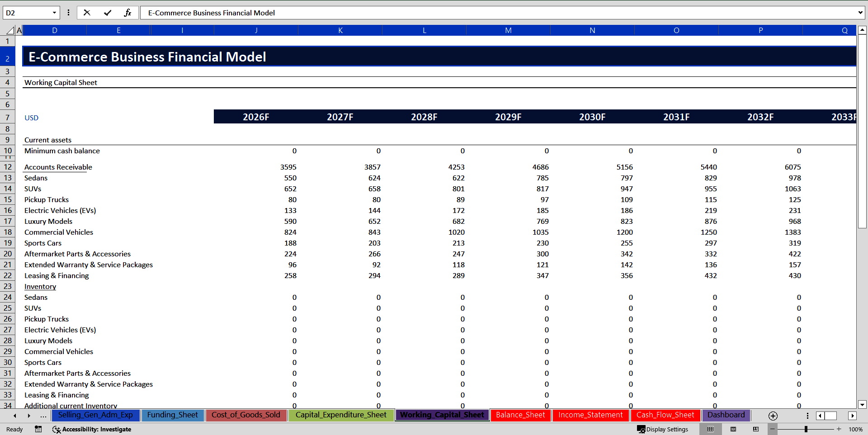The width and height of the screenshot is (868, 435).
Task: Open zoom dialog via 100% label
Action: point(855,429)
